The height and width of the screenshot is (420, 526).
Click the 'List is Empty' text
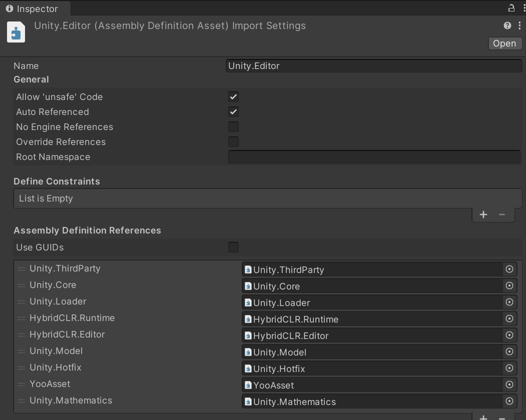pyautogui.click(x=46, y=198)
